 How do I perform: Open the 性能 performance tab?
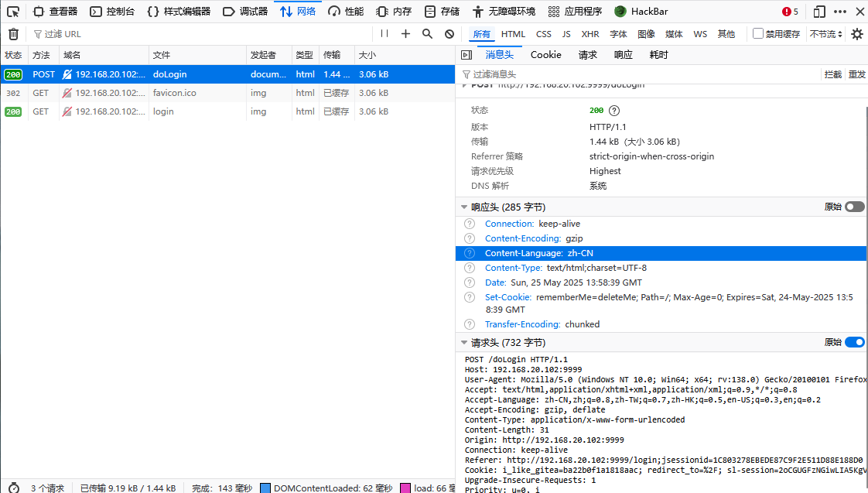pos(346,12)
